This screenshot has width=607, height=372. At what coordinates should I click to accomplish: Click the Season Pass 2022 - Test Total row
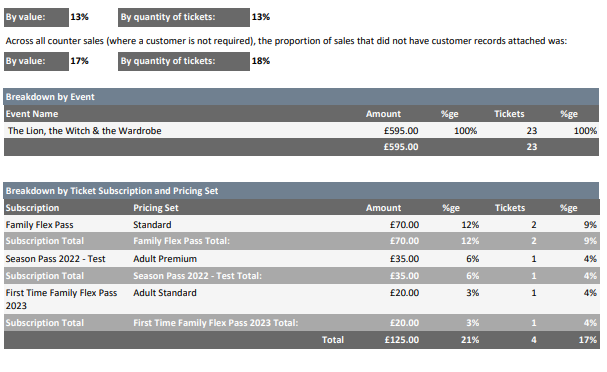coord(301,276)
